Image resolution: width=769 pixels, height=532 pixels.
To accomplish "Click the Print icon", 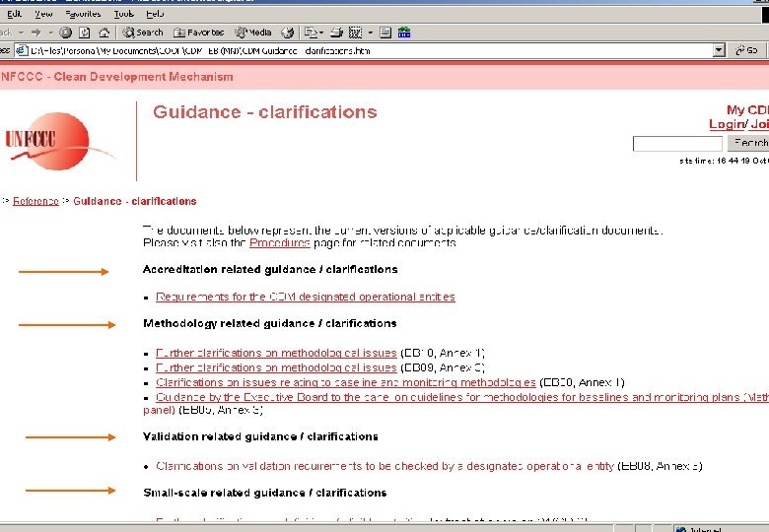I will pos(336,33).
